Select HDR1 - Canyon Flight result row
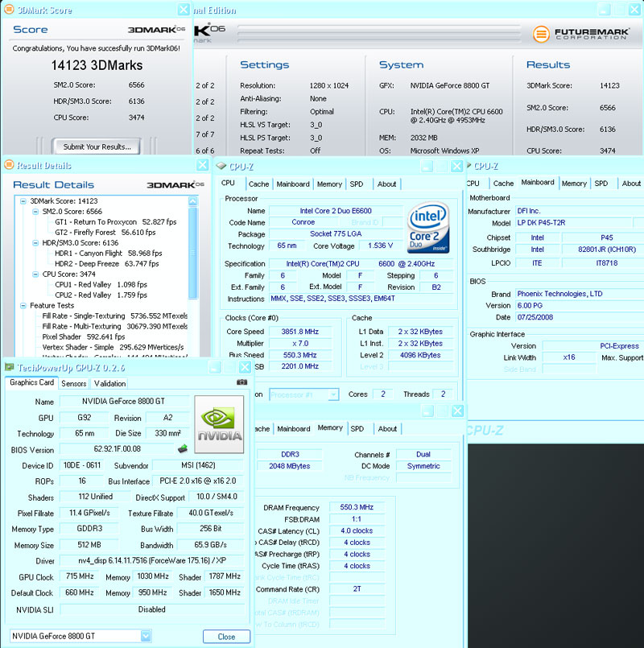 (109, 253)
